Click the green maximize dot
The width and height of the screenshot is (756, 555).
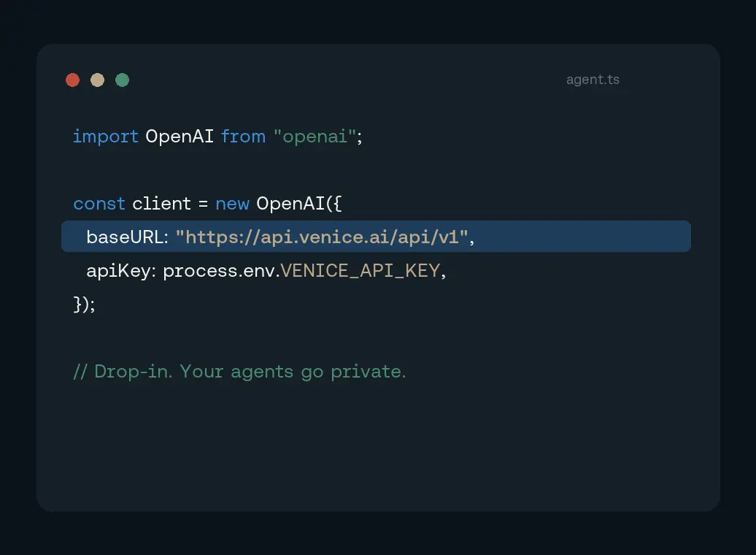[123, 80]
